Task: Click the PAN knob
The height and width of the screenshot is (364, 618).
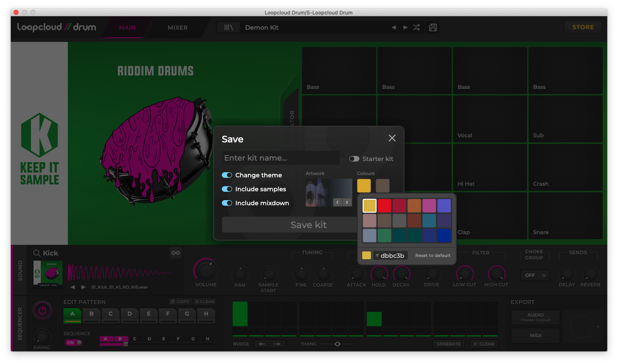Action: click(x=240, y=273)
